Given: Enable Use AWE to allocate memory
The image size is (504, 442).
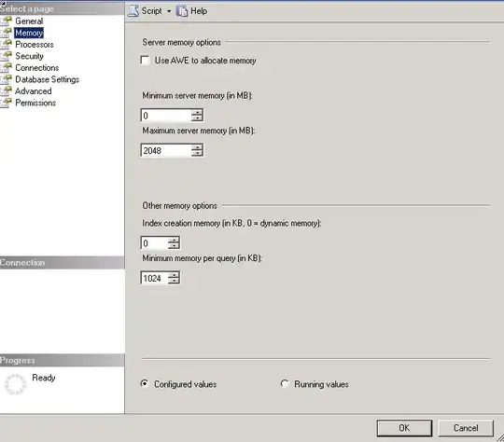Looking at the screenshot, I should [146, 61].
